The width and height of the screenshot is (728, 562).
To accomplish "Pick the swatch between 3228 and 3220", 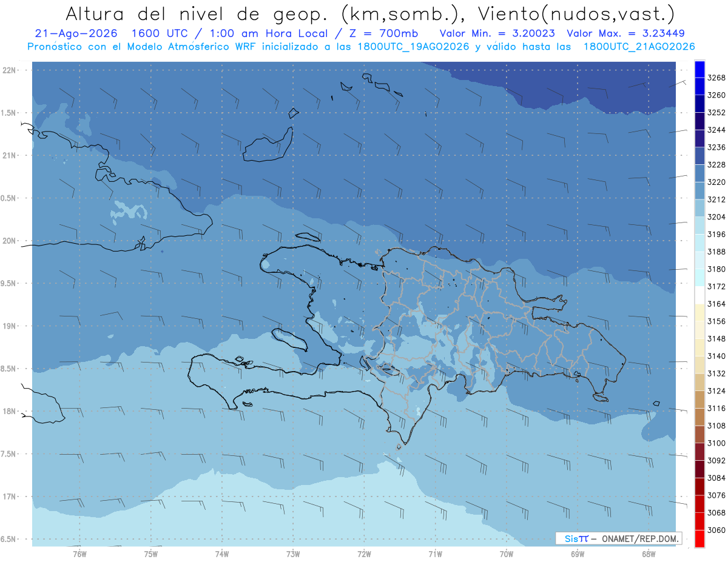I will coord(699,173).
